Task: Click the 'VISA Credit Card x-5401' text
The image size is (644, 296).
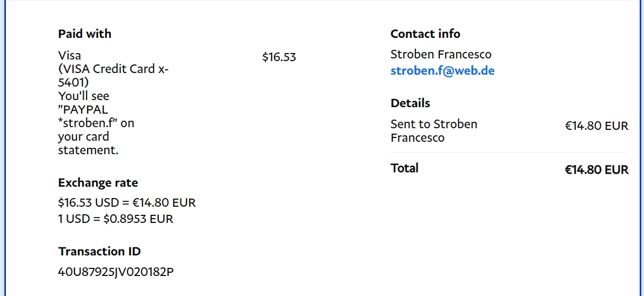Action: tap(113, 76)
